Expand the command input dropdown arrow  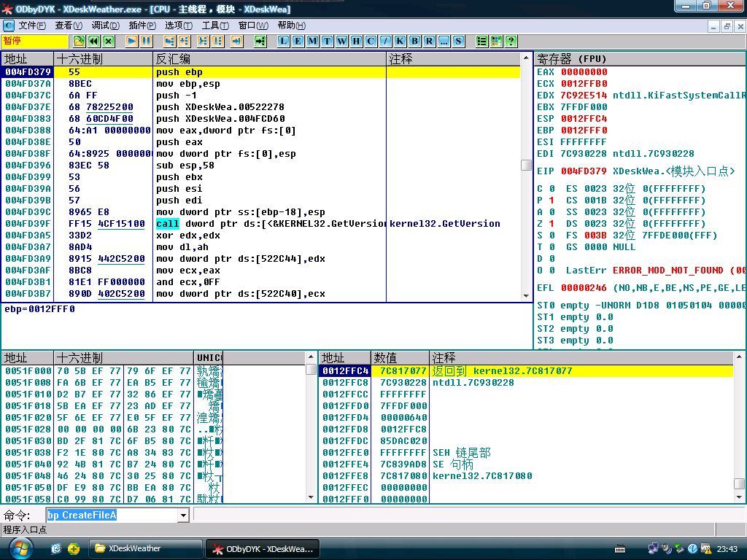tap(183, 516)
